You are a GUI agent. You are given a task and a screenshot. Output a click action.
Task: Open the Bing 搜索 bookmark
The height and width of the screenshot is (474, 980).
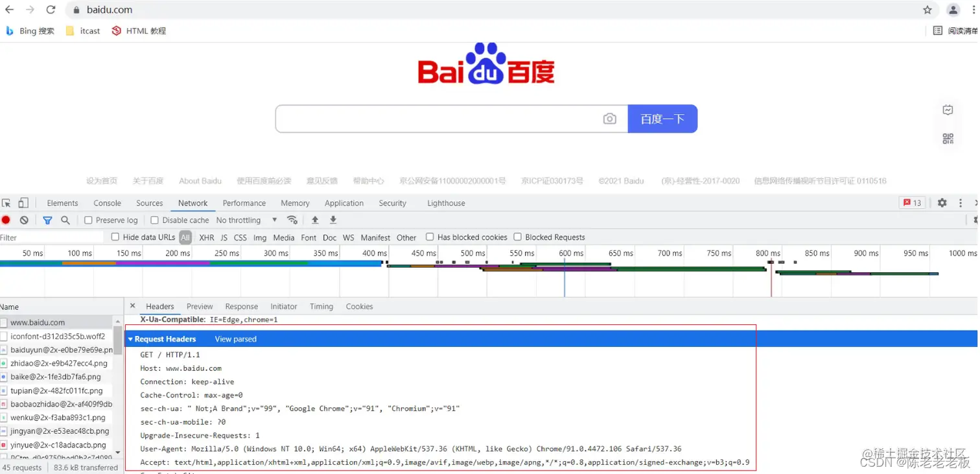[x=30, y=30]
